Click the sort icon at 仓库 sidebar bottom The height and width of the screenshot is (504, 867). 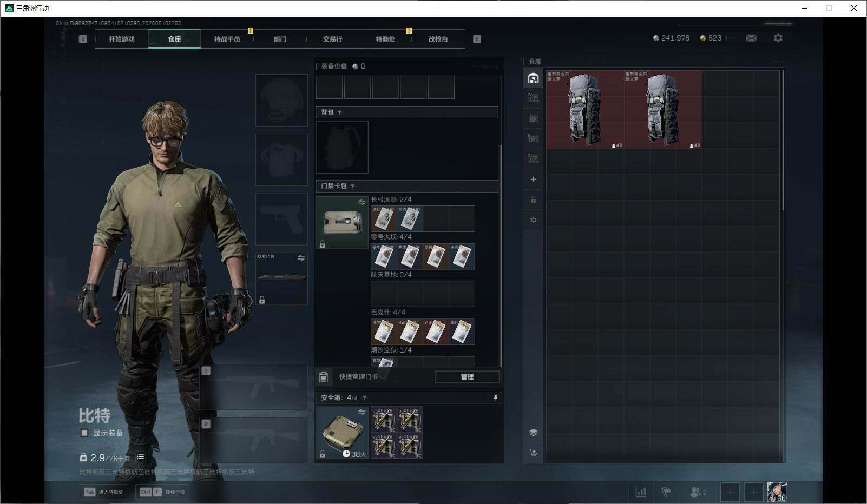point(533,453)
